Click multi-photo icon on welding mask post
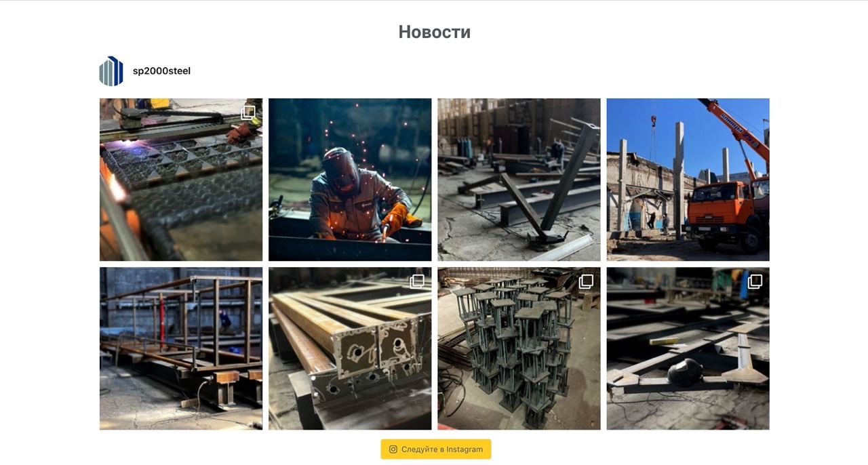Image resolution: width=868 pixels, height=465 pixels. click(x=755, y=281)
